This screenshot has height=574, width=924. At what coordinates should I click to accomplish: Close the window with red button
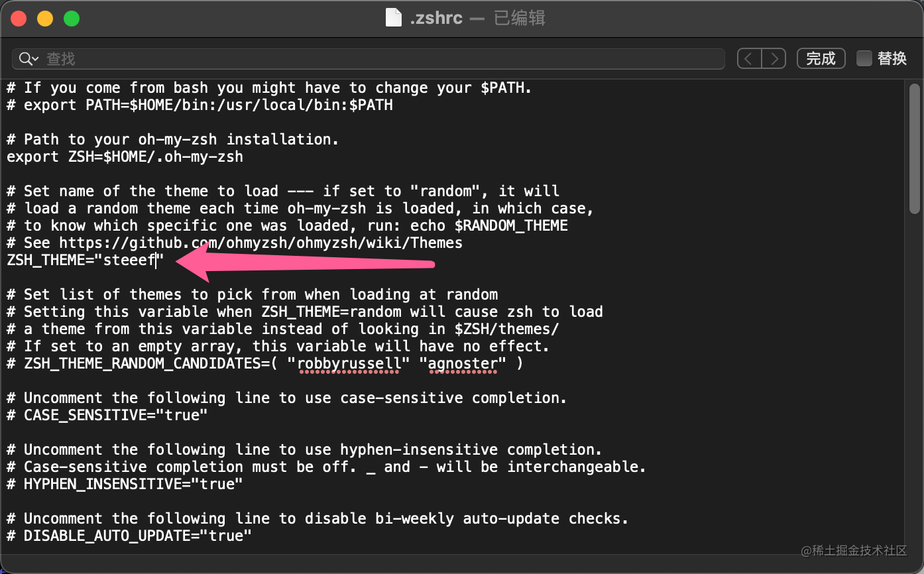19,19
